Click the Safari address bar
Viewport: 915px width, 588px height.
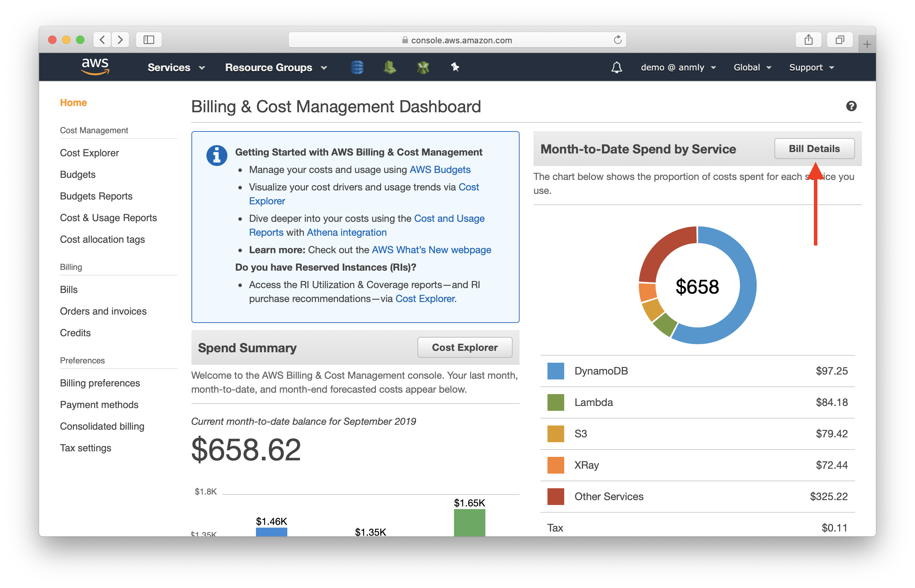pyautogui.click(x=457, y=40)
